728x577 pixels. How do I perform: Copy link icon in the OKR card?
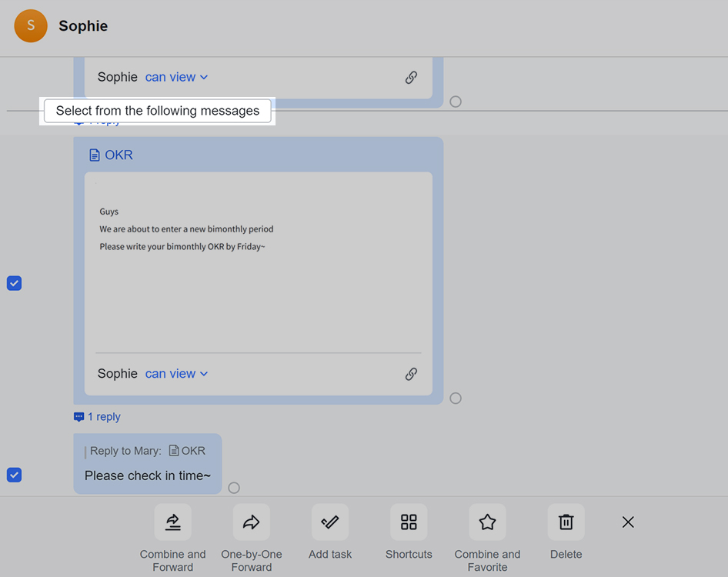pyautogui.click(x=411, y=374)
